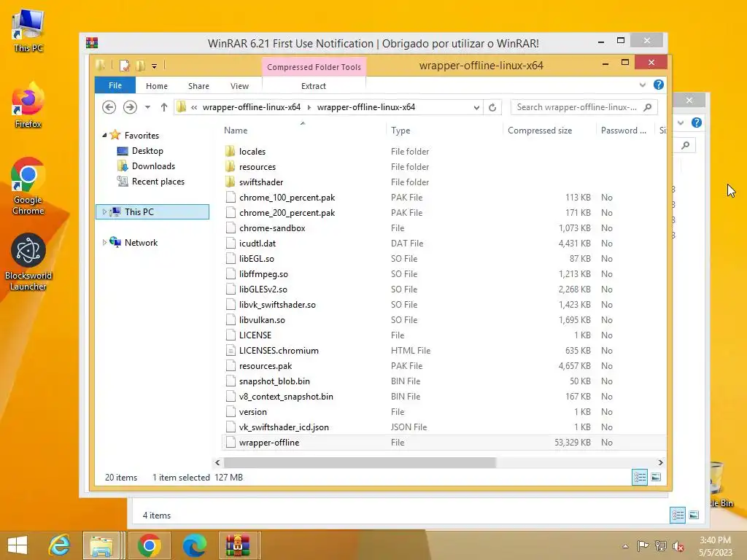
Task: Open the Home ribbon tab
Action: 157,86
